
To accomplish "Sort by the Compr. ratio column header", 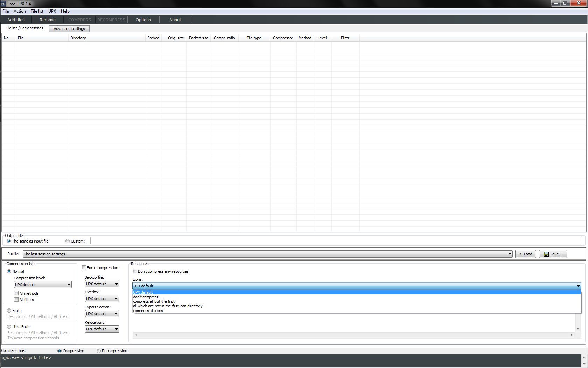I will [x=225, y=38].
